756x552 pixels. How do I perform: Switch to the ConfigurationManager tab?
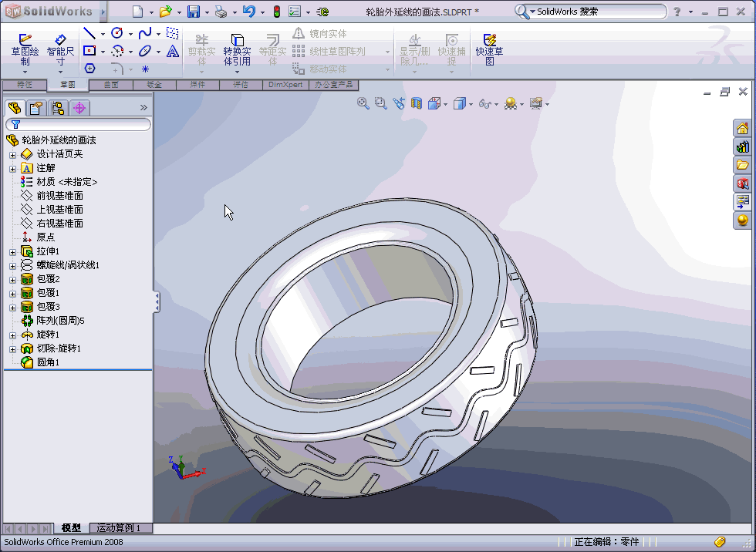pyautogui.click(x=58, y=108)
